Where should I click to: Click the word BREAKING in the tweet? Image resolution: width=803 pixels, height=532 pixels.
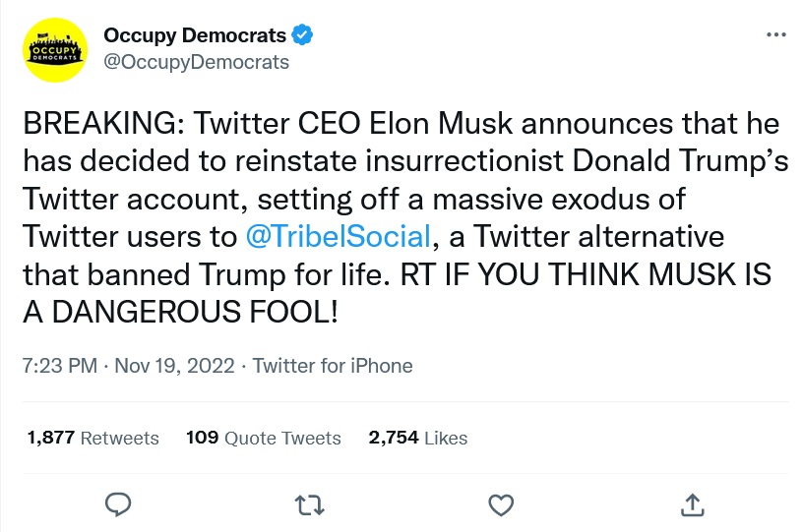pos(99,123)
